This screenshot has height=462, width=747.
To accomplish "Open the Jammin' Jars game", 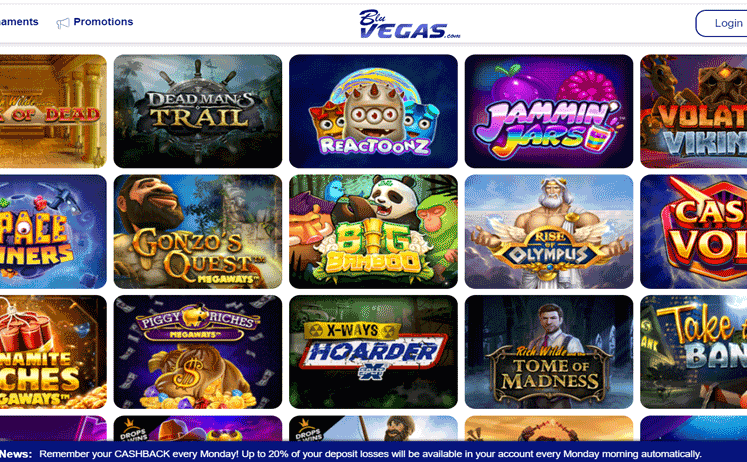I will point(549,111).
